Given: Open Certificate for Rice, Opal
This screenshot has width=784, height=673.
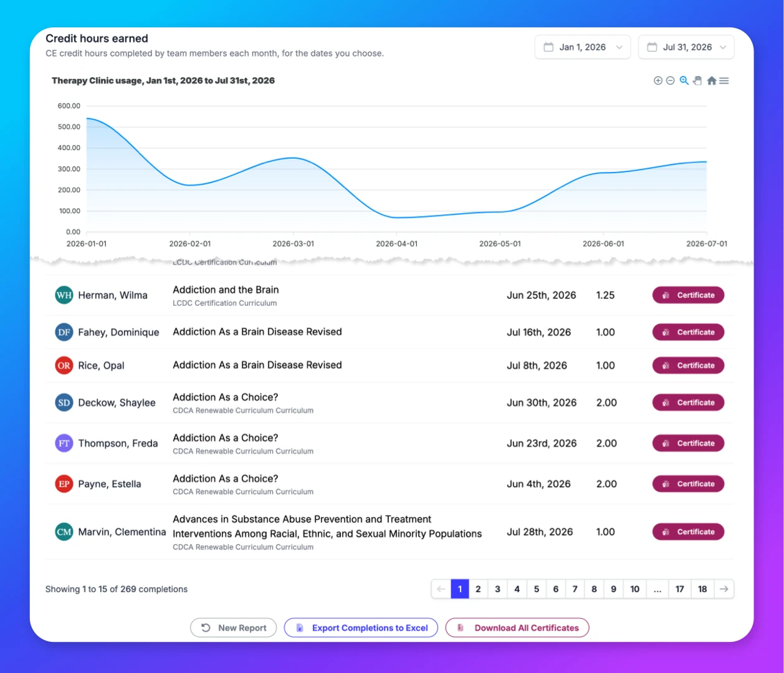Looking at the screenshot, I should tap(688, 365).
